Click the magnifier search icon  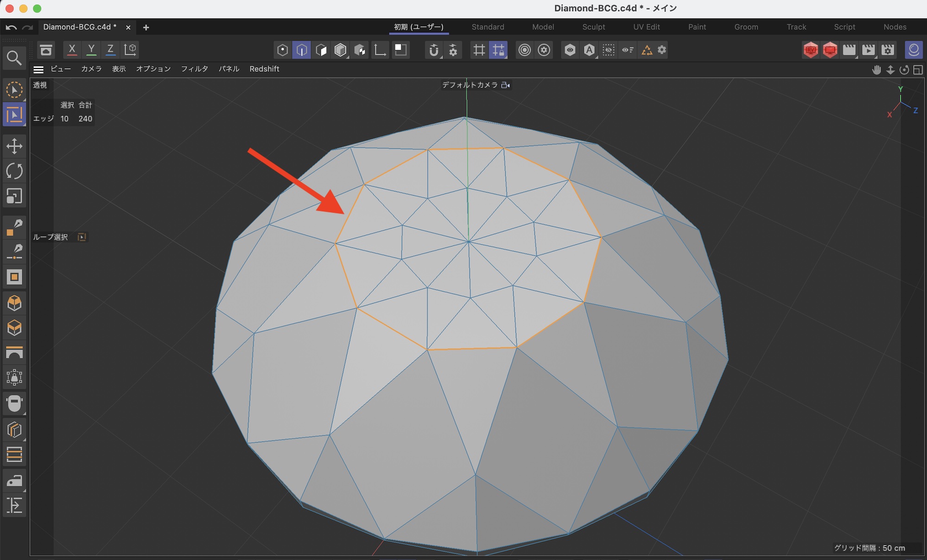(14, 58)
